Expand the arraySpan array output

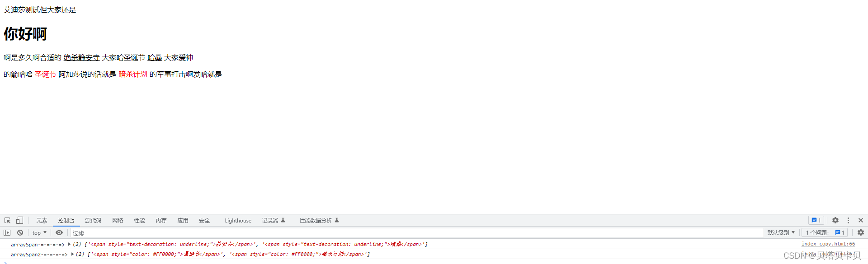pyautogui.click(x=69, y=244)
